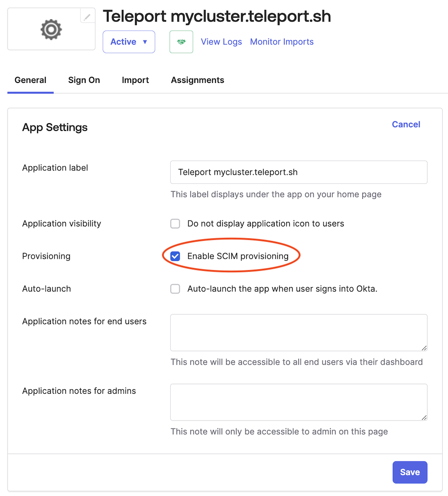Image resolution: width=448 pixels, height=496 pixels.
Task: Cancel editing App Settings
Action: (x=406, y=124)
